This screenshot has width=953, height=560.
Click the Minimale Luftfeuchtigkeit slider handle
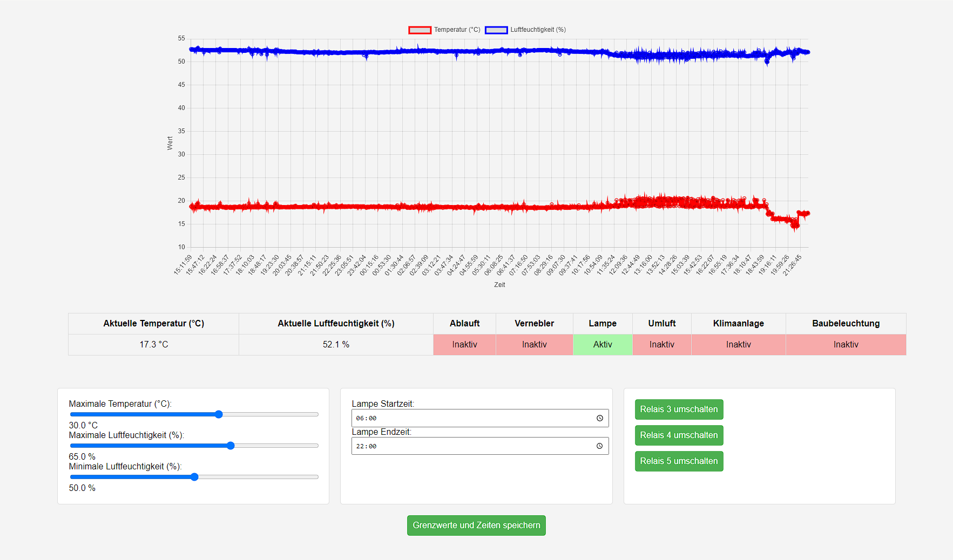(194, 477)
